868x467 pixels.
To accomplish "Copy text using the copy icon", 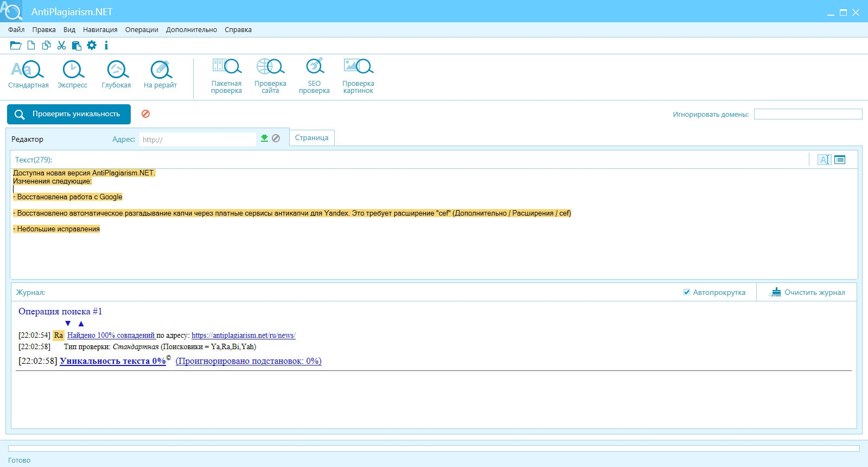I will click(x=47, y=46).
